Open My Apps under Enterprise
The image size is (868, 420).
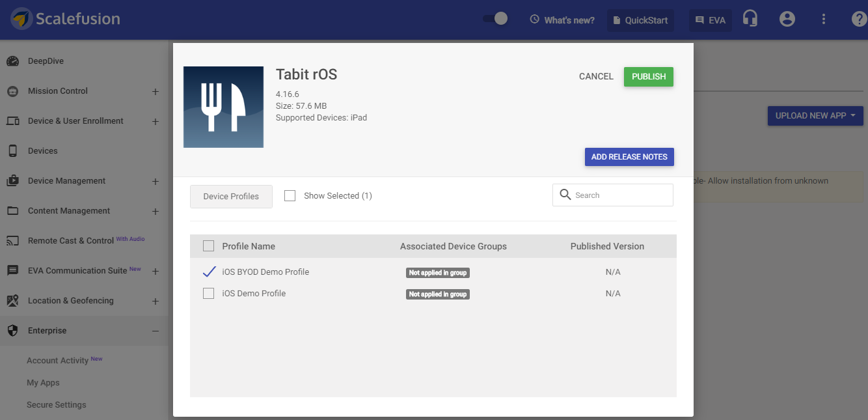coord(43,383)
